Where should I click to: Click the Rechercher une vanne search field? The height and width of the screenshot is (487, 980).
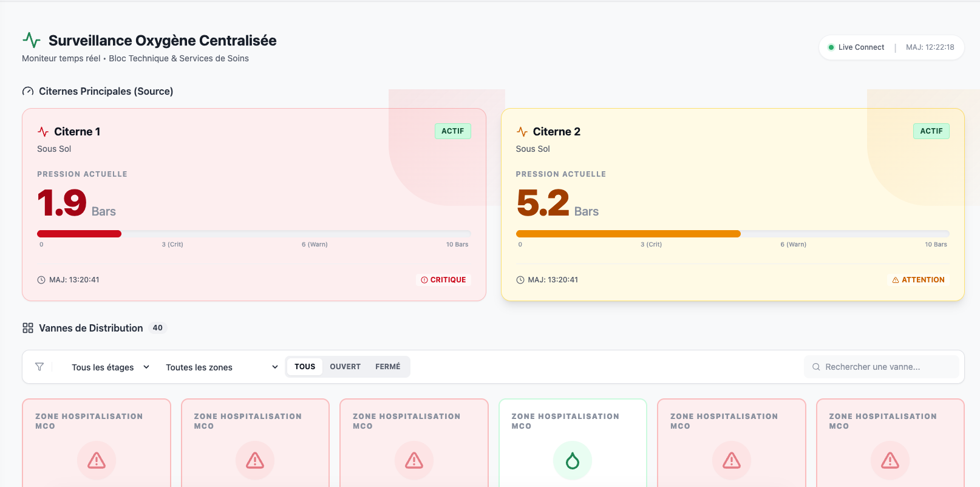[881, 367]
